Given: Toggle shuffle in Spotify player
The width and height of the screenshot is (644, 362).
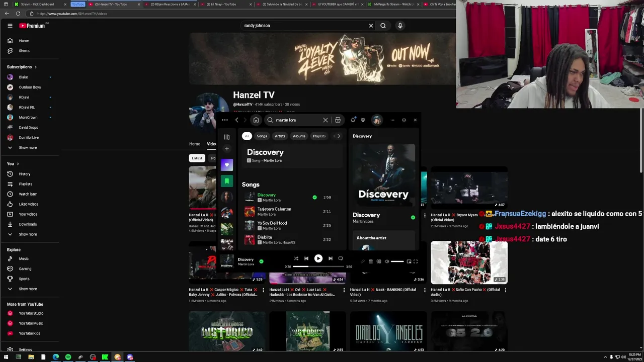Looking at the screenshot, I should [x=296, y=258].
